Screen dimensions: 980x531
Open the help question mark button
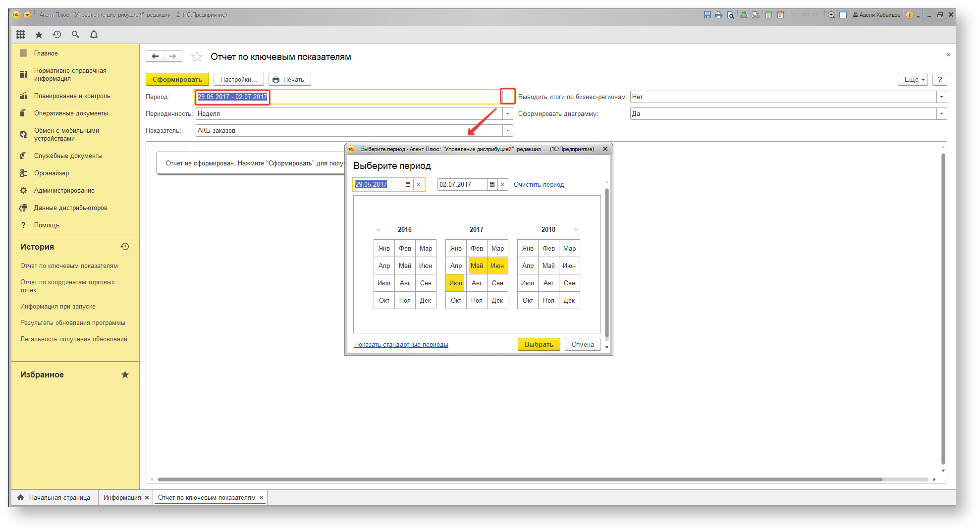click(939, 79)
